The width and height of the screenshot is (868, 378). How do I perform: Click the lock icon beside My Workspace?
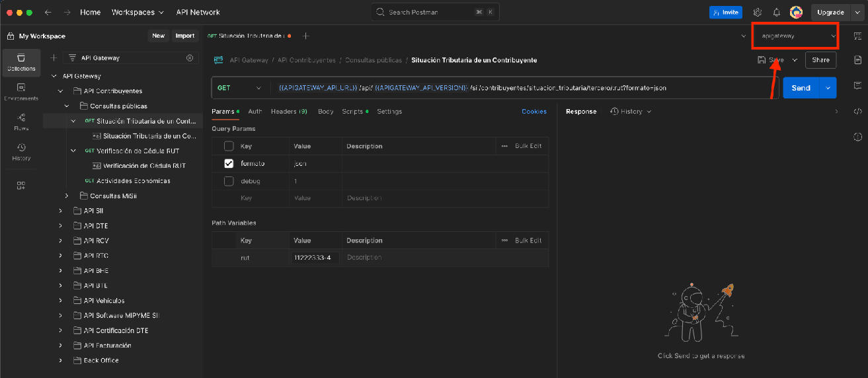pos(11,36)
